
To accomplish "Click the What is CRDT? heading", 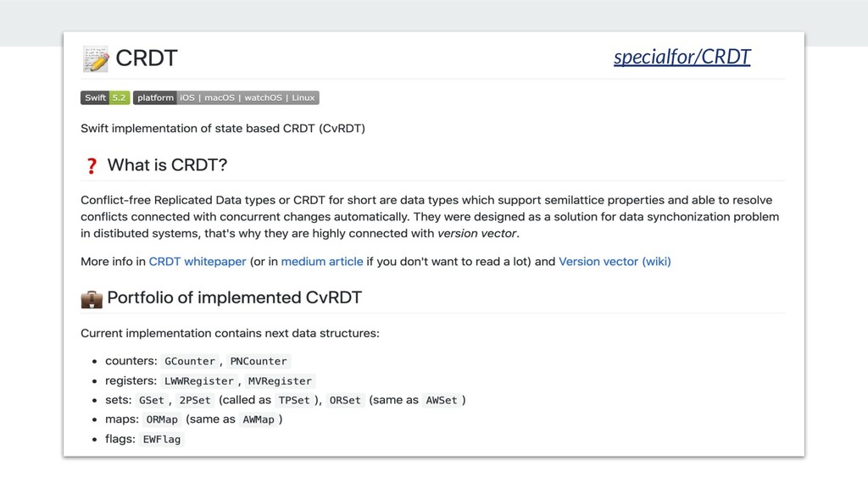I will pos(167,165).
